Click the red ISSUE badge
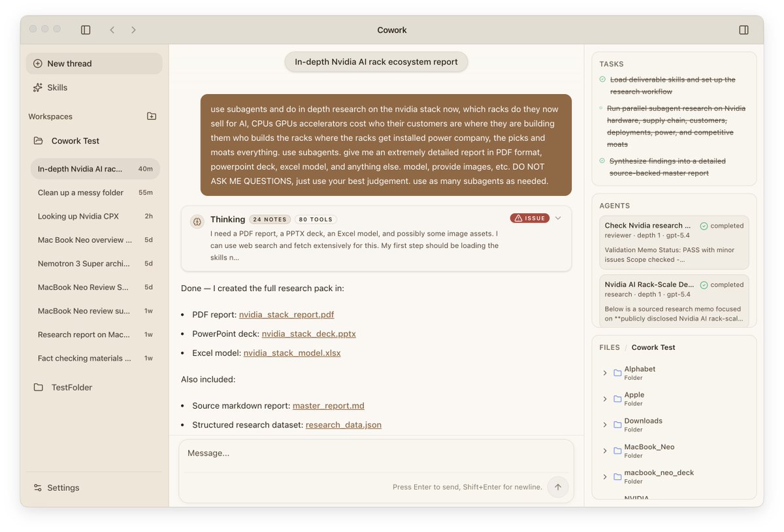Screen dimensions: 784x532 (530, 218)
